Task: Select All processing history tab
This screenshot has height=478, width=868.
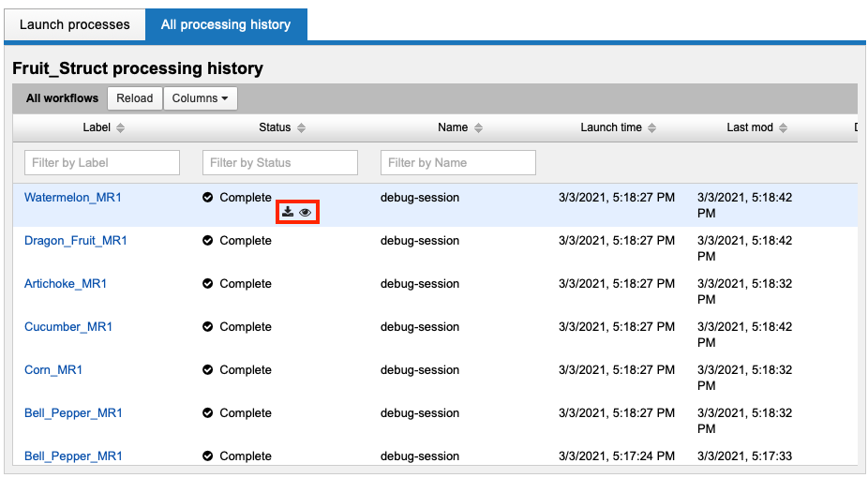Action: 226,24
